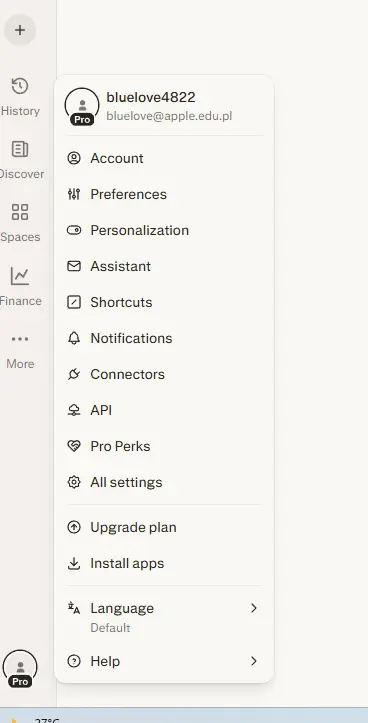Expand the Language submenu chevron

[x=254, y=608]
